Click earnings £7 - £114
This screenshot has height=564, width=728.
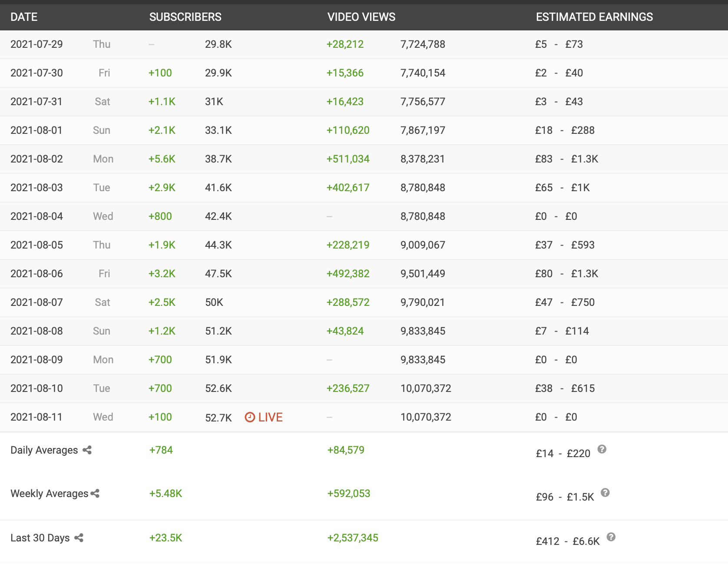coord(562,331)
